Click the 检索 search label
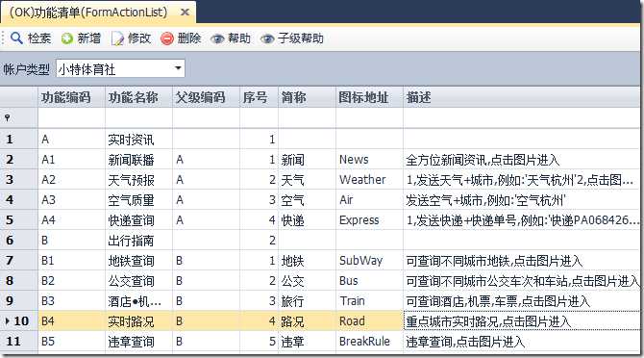The width and height of the screenshot is (644, 358). click(x=39, y=38)
